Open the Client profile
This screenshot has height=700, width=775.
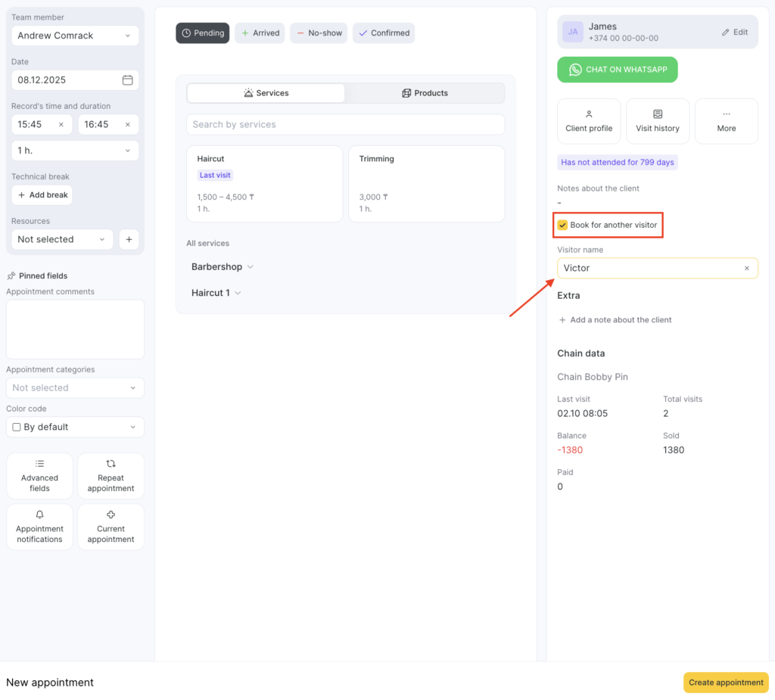[589, 121]
